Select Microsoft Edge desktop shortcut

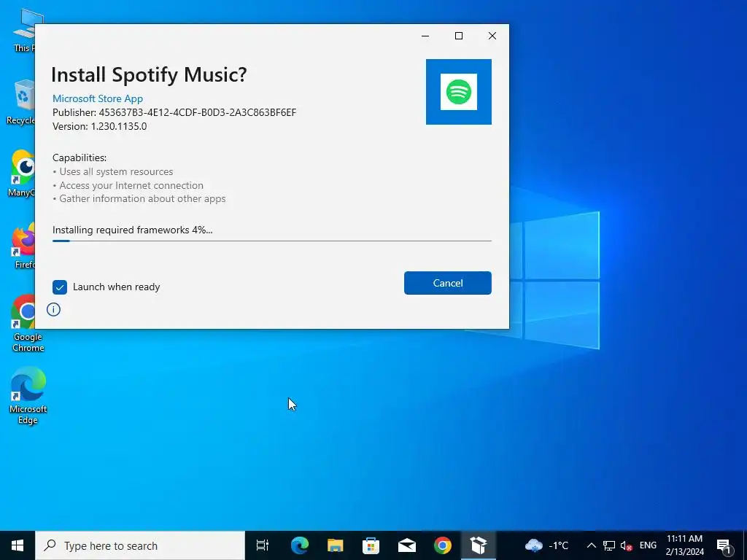[28, 396]
